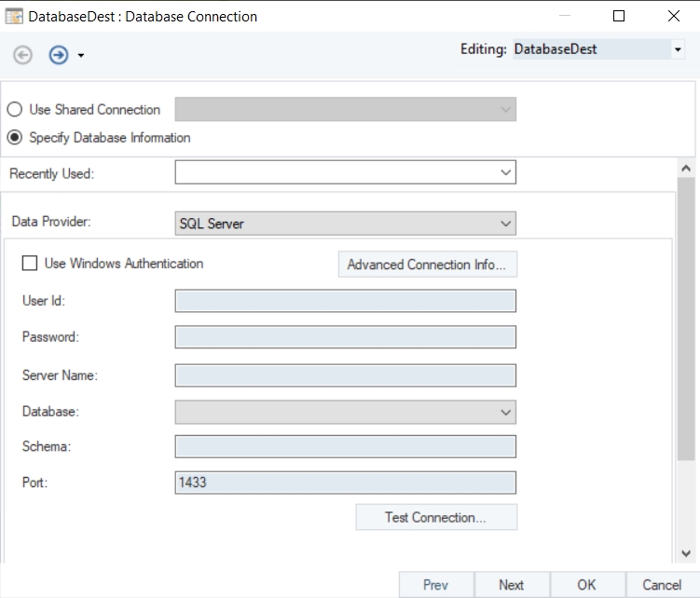Open the Data Provider dropdown

click(x=505, y=224)
